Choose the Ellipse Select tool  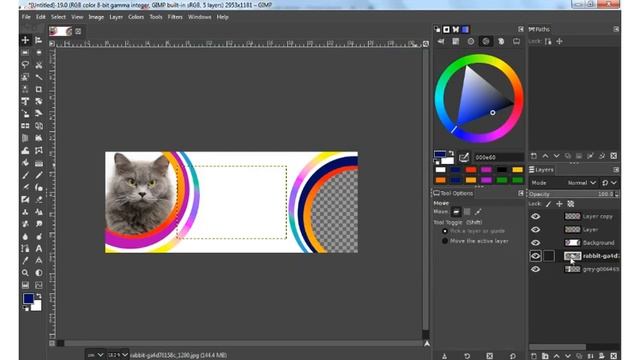(38, 52)
